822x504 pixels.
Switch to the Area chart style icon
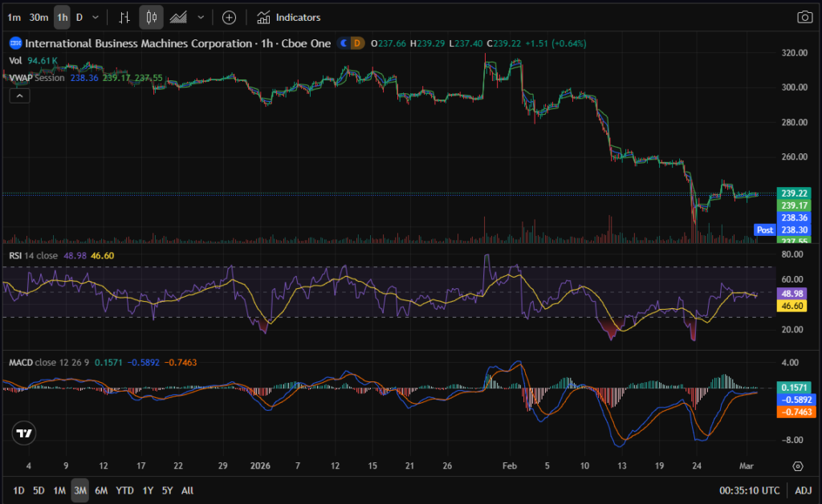coord(178,17)
